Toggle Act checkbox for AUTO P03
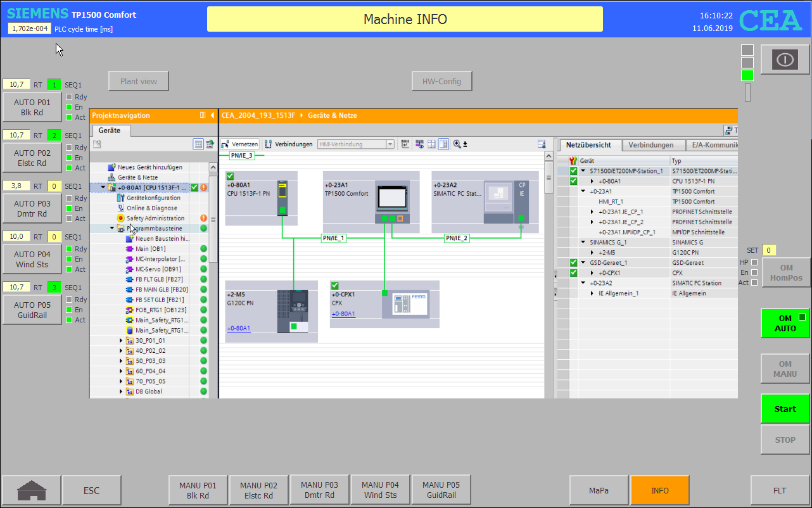This screenshot has height=508, width=812. tap(69, 219)
